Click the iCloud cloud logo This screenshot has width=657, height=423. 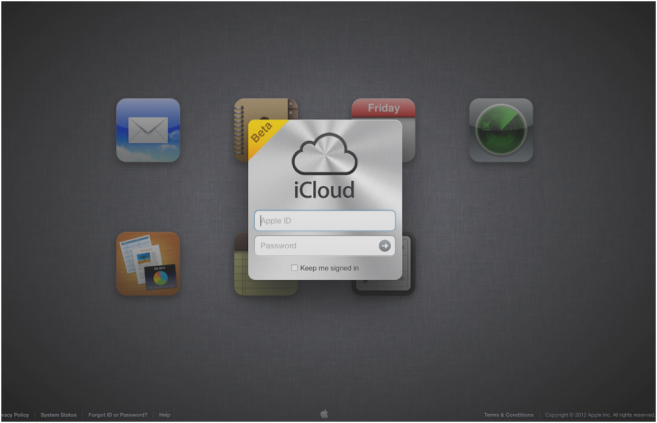coord(324,154)
